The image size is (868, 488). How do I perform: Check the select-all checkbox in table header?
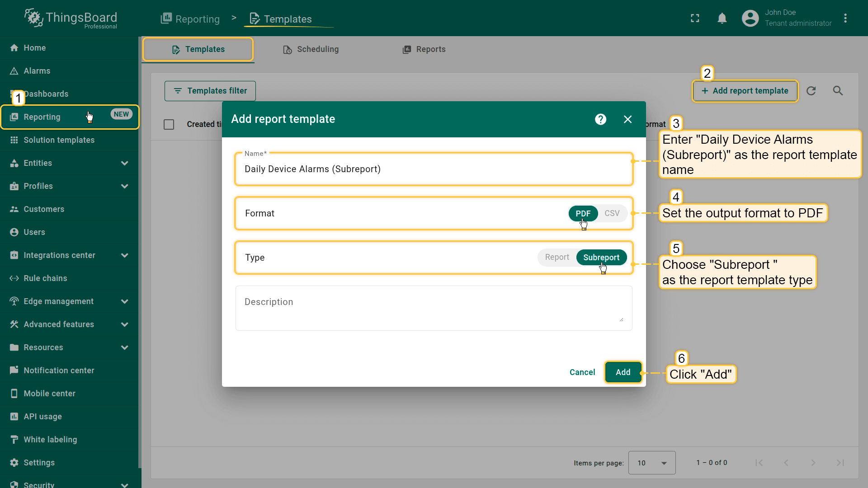coord(169,124)
